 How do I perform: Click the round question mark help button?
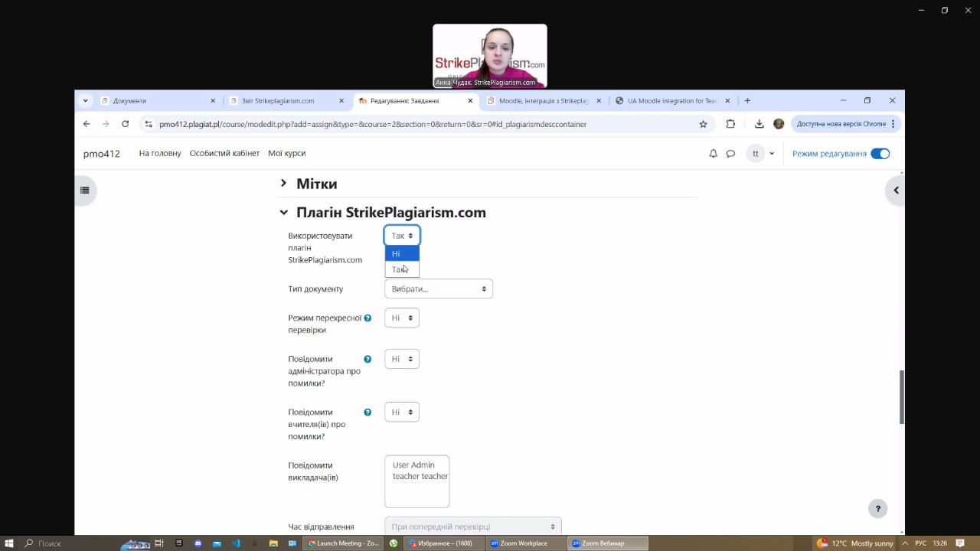pos(877,508)
